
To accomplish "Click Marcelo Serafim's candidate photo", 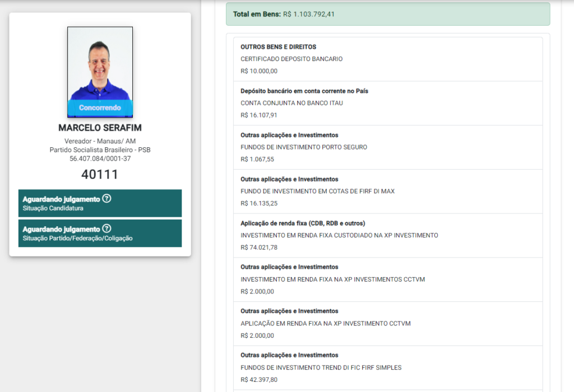I will (100, 64).
